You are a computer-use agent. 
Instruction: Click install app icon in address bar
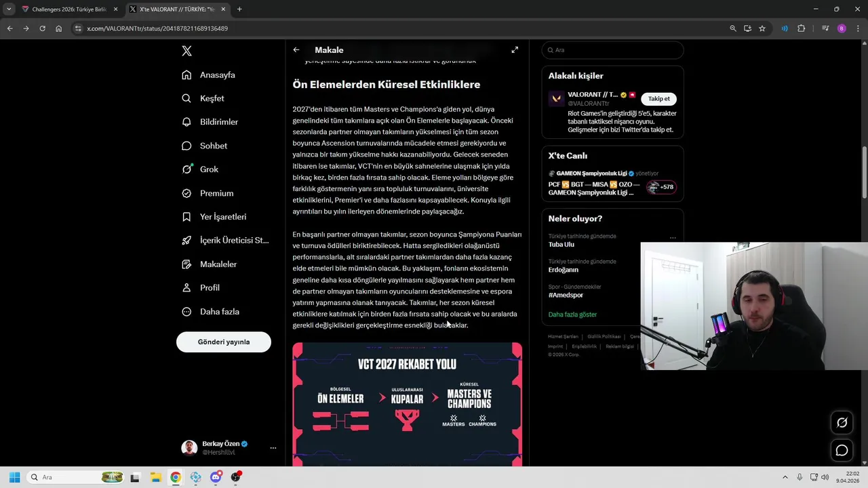click(x=747, y=28)
